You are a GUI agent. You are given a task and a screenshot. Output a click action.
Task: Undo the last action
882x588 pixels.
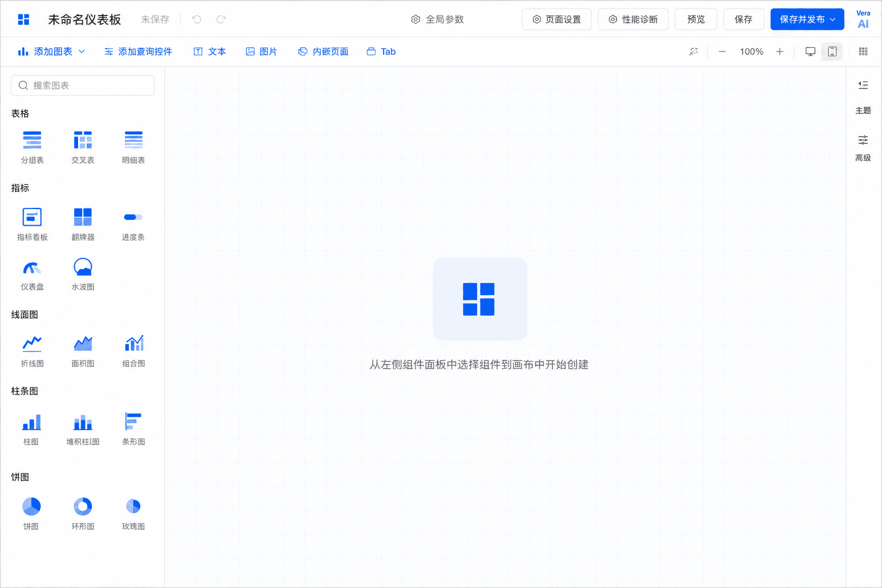(x=197, y=20)
